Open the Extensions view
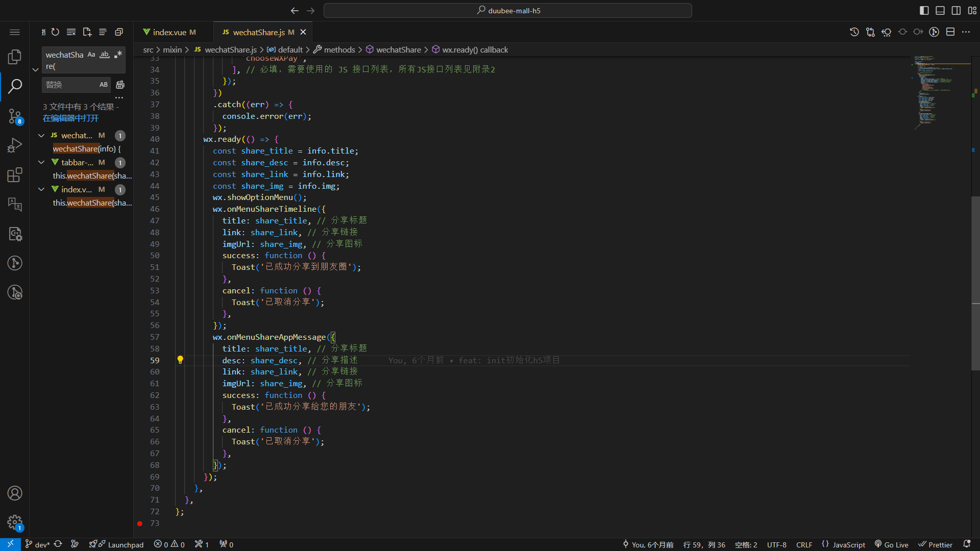The width and height of the screenshot is (980, 551). [15, 175]
